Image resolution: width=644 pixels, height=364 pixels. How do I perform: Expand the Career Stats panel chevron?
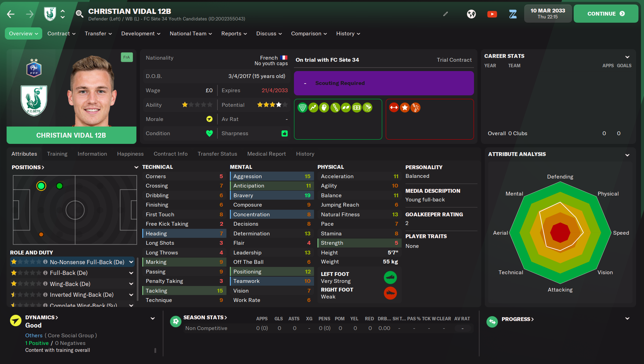pos(627,57)
